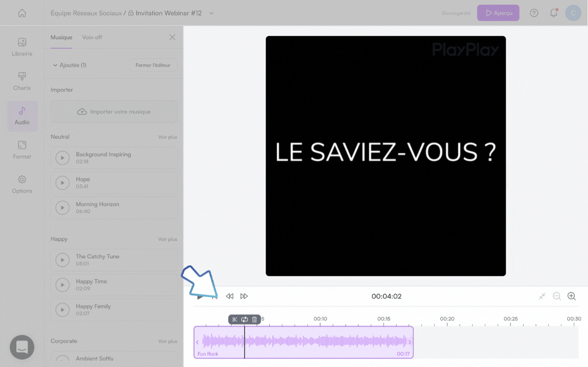Screen dimensions: 588x367
Task: Preview Background Inspiring track
Action: coord(62,158)
